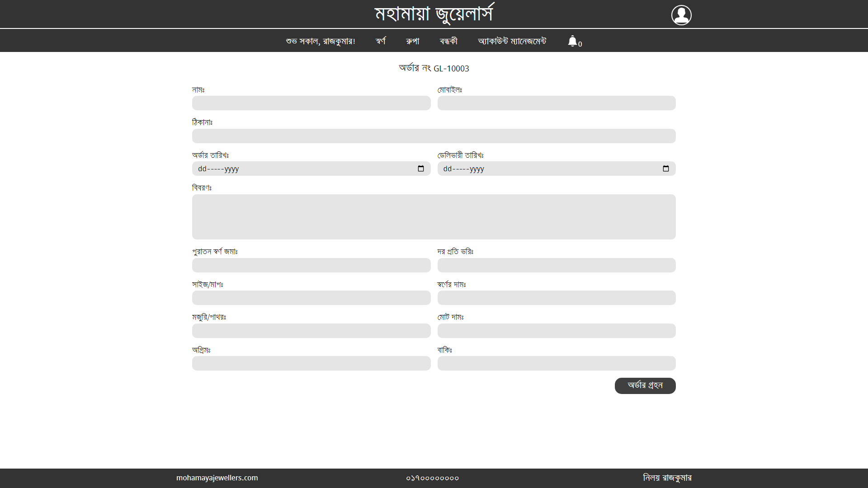Open the স্বর্ণ menu

(x=380, y=41)
